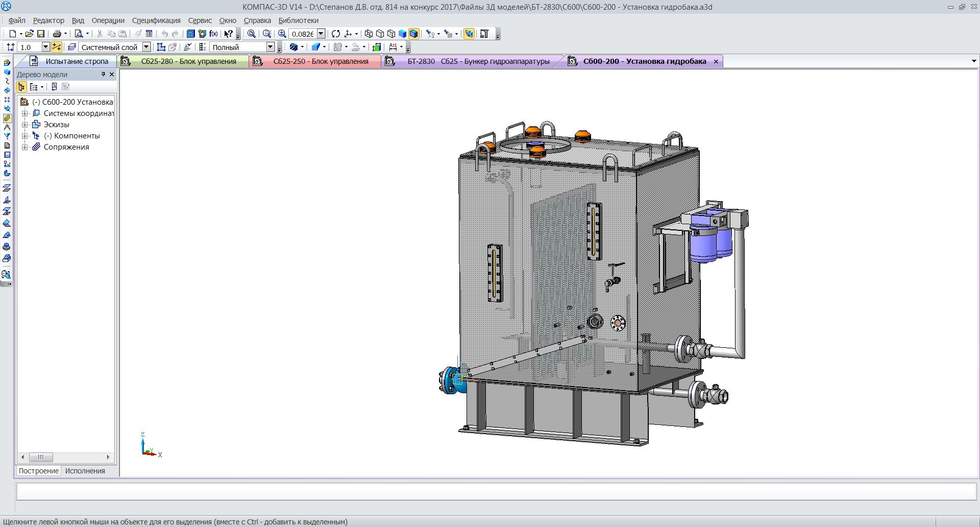Toggle the Mates panel in left sidebar

pos(7,118)
